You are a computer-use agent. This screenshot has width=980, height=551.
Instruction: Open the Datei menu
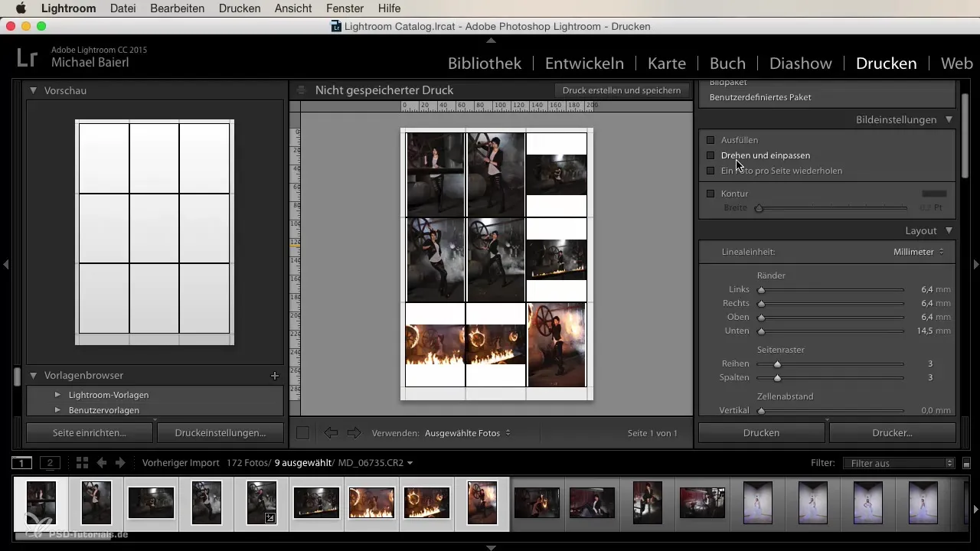[123, 8]
